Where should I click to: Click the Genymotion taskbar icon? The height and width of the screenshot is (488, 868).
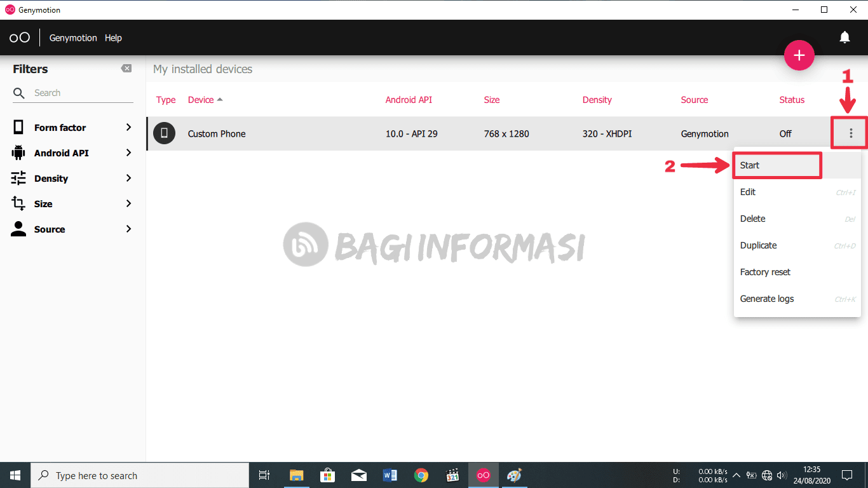click(484, 475)
